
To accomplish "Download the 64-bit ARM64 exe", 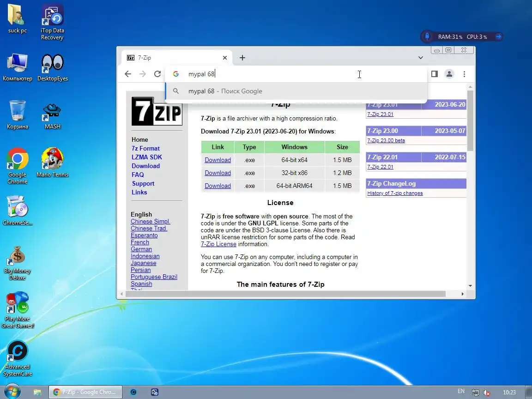I will pos(218,186).
